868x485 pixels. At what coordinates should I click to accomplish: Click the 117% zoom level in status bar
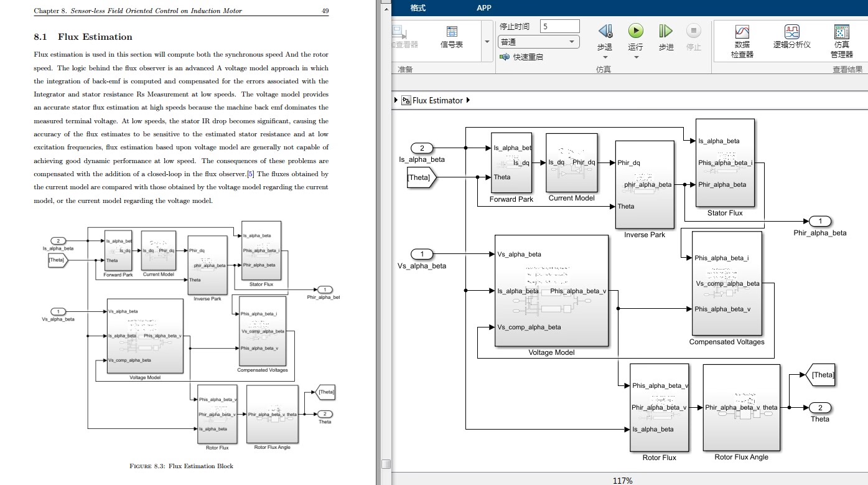point(622,480)
